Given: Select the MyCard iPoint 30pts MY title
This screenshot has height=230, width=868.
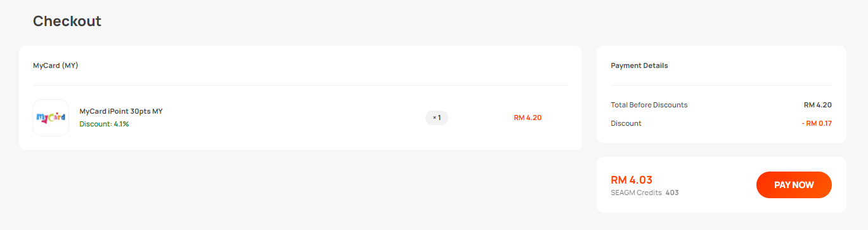Looking at the screenshot, I should 121,111.
